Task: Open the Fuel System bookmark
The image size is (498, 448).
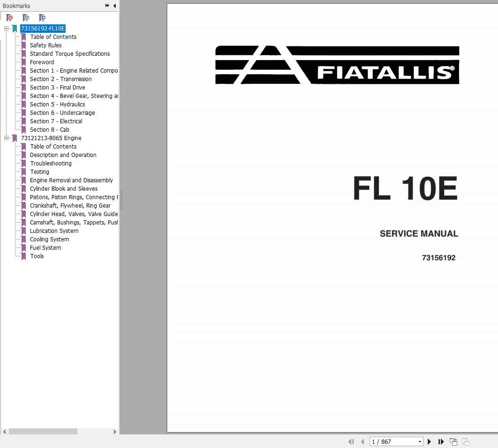Action: [x=45, y=247]
